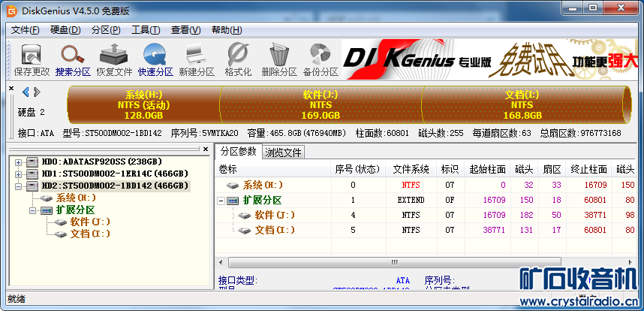The image size is (644, 311).
Task: Switch to the 分区参数 tab
Action: (x=239, y=151)
